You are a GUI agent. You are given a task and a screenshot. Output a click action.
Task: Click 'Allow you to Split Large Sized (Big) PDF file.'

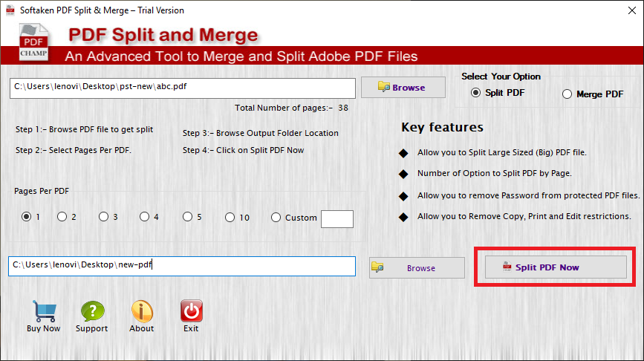pos(502,152)
